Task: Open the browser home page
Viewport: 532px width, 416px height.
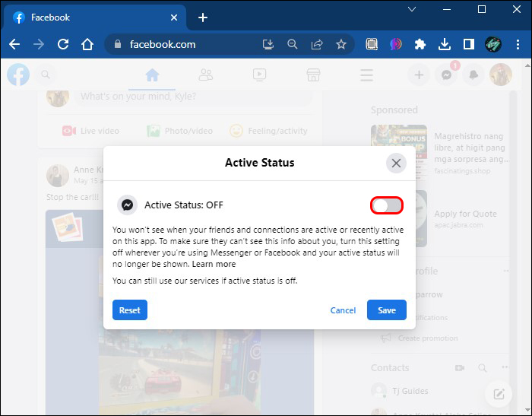Action: (87, 44)
